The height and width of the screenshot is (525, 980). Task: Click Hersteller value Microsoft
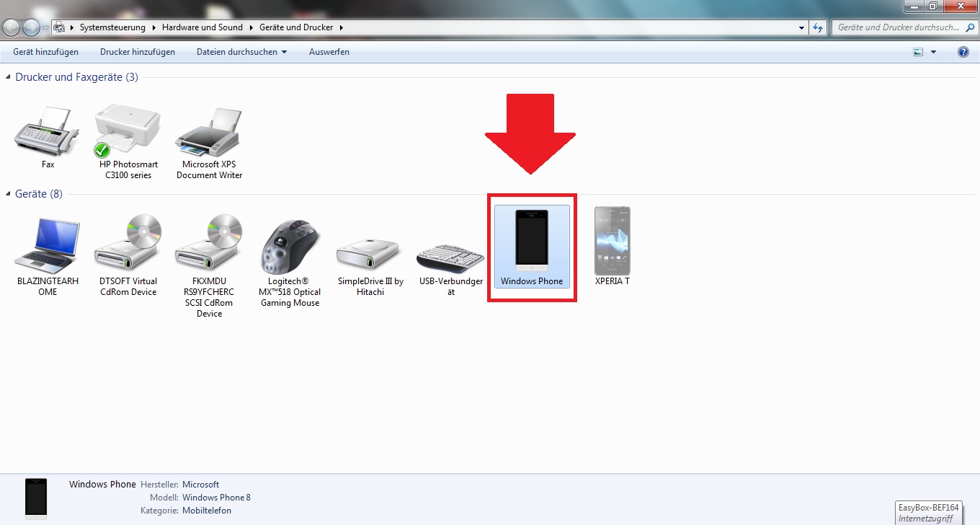pyautogui.click(x=200, y=485)
